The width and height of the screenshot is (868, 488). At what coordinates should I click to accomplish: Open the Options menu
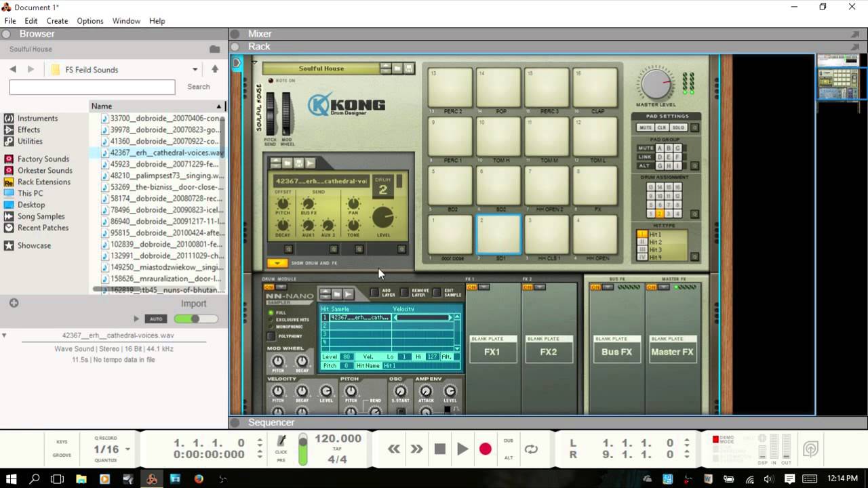point(90,21)
